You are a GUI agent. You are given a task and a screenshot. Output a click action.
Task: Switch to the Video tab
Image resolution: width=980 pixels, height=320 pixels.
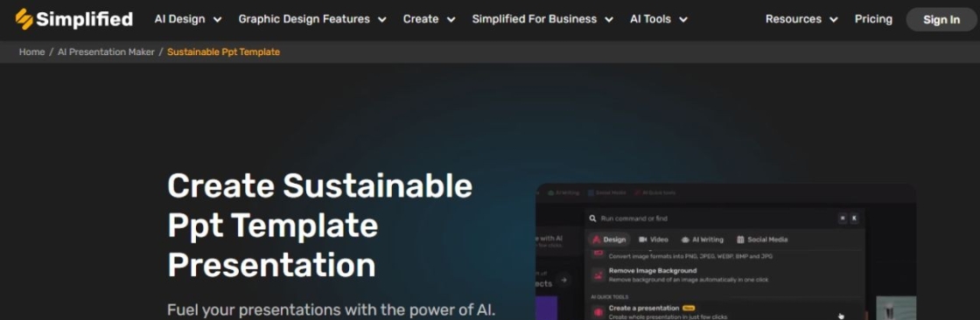point(653,240)
